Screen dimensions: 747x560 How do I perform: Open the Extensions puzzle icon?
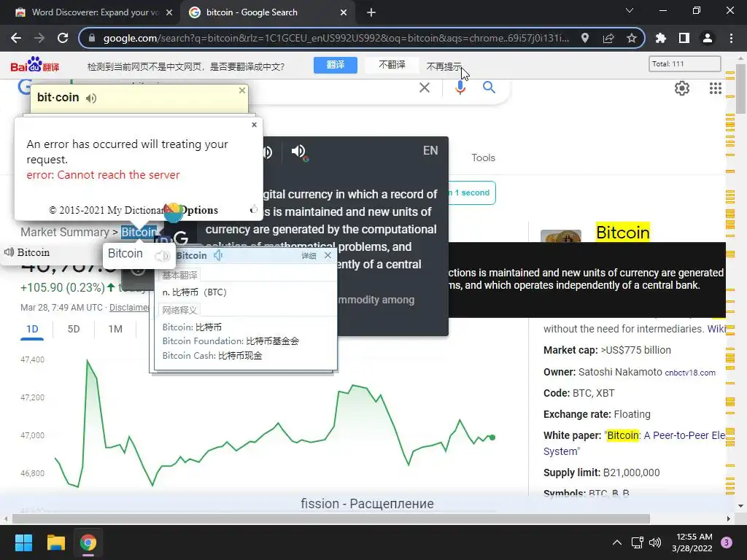[661, 38]
